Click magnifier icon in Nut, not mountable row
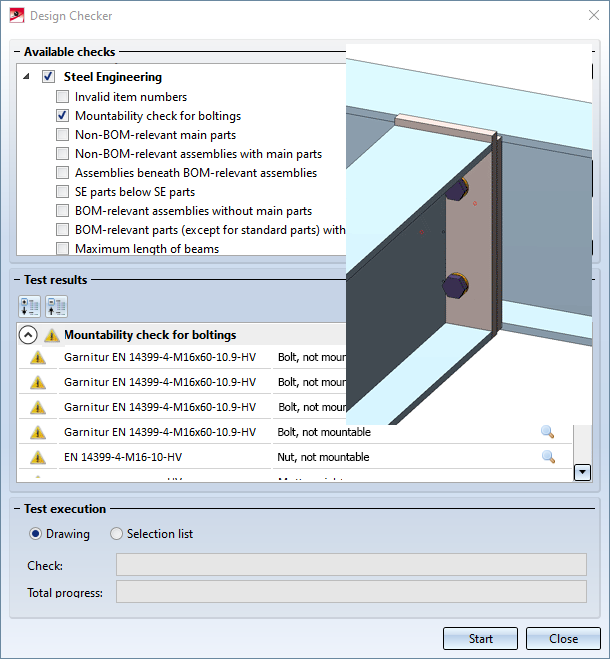This screenshot has width=610, height=659. tap(548, 456)
